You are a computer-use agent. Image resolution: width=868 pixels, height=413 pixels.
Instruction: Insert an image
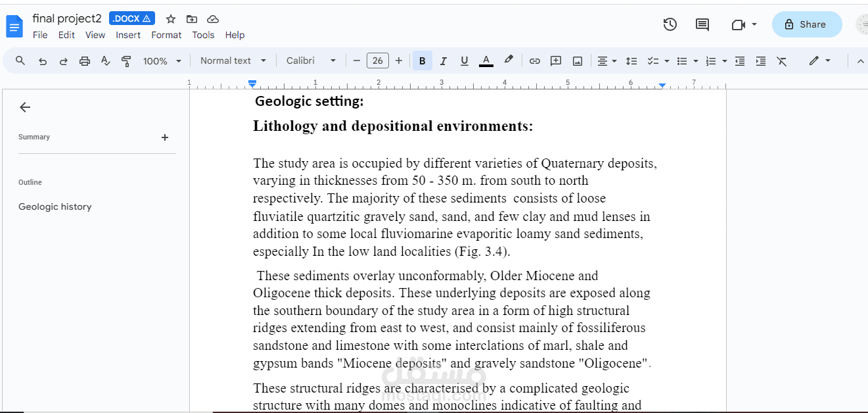[578, 61]
